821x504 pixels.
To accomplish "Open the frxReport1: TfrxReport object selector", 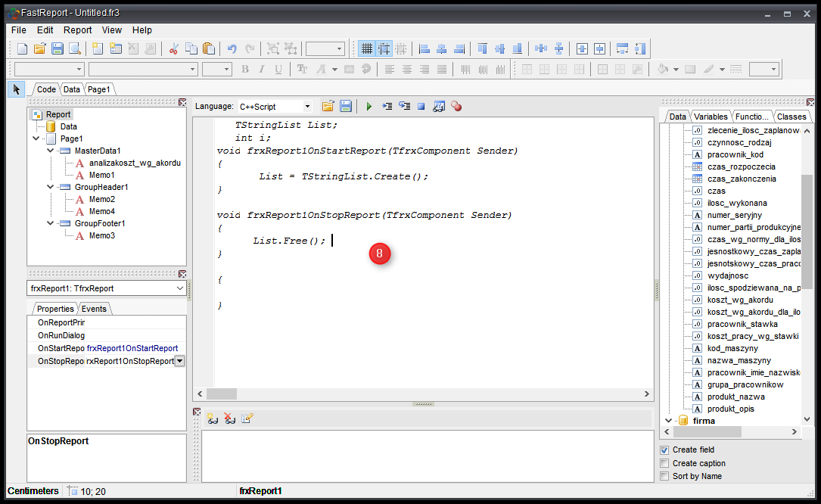I will (x=179, y=288).
